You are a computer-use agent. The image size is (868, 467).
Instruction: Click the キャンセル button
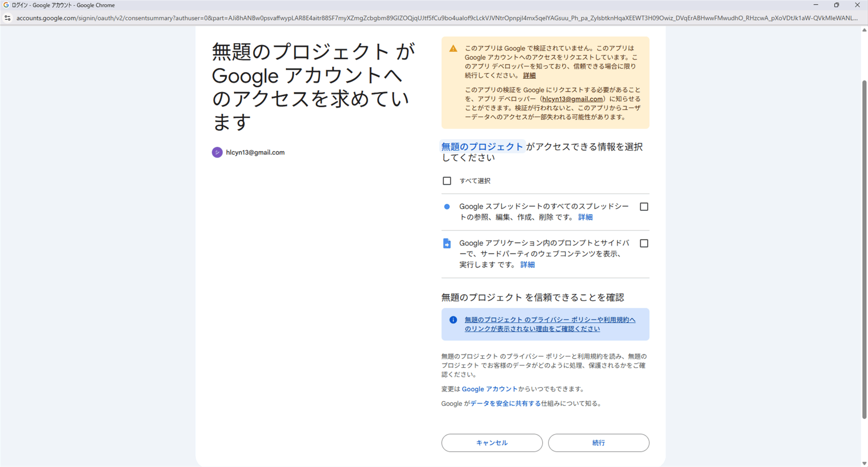pyautogui.click(x=492, y=443)
